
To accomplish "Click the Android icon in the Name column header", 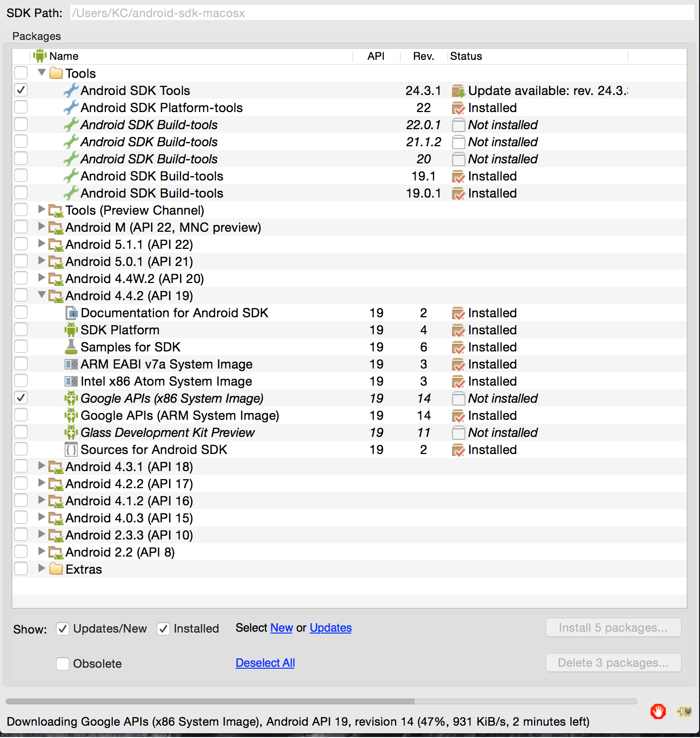I will tap(40, 56).
